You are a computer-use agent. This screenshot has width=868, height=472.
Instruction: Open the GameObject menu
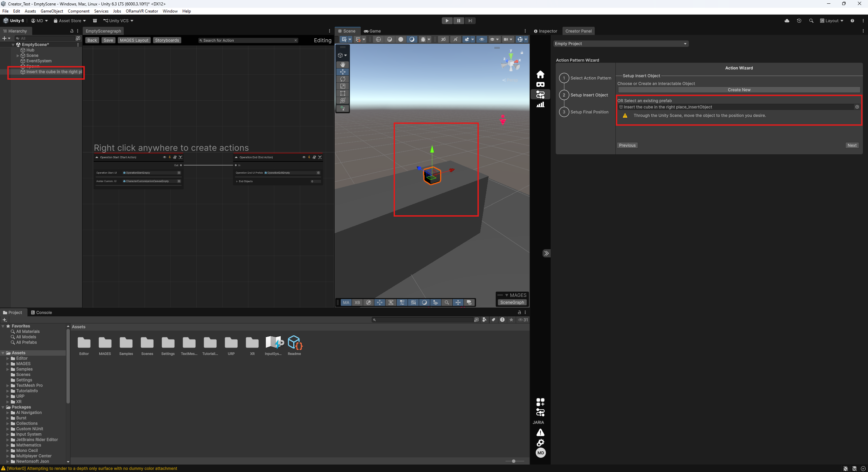coord(52,11)
